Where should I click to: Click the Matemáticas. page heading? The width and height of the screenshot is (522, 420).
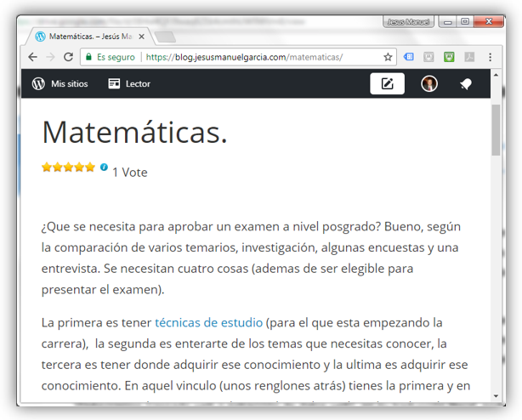point(134,132)
